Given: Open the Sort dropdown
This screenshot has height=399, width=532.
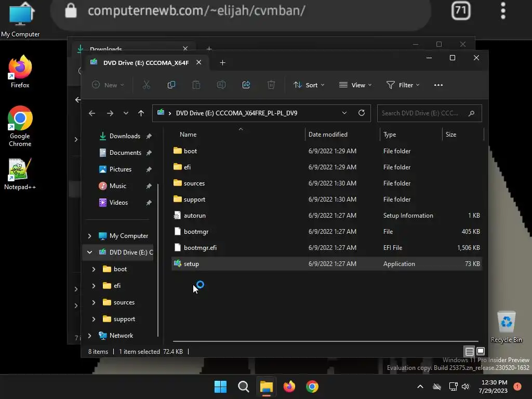Looking at the screenshot, I should [x=309, y=85].
